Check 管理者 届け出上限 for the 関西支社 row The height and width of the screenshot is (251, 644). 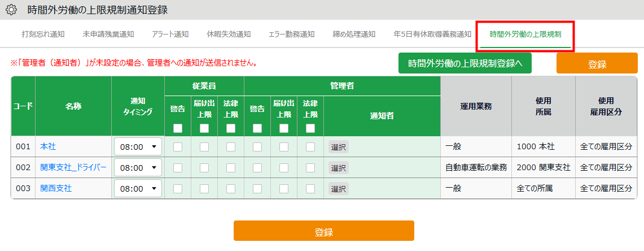(284, 188)
